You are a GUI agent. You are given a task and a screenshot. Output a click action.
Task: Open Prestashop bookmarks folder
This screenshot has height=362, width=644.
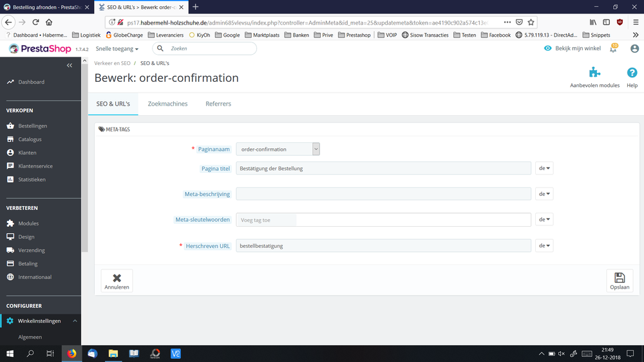tap(354, 35)
